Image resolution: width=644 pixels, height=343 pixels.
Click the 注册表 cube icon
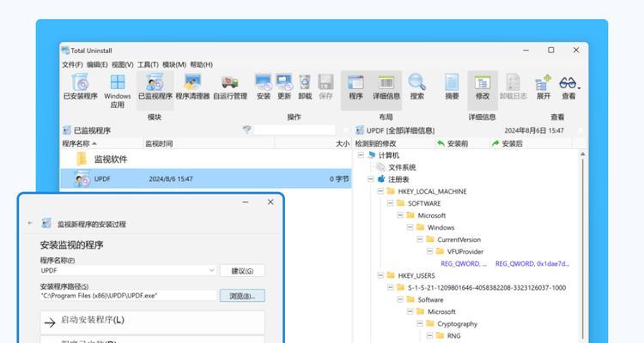(381, 179)
